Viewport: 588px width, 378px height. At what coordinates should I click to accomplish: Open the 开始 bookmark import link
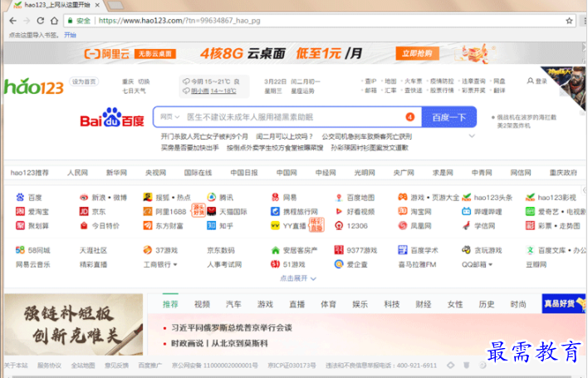70,35
